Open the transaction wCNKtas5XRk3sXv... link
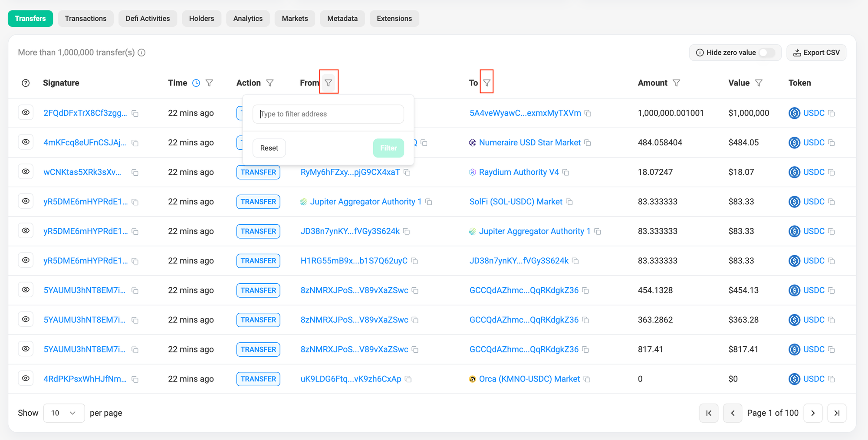Image resolution: width=868 pixels, height=440 pixels. (82, 172)
